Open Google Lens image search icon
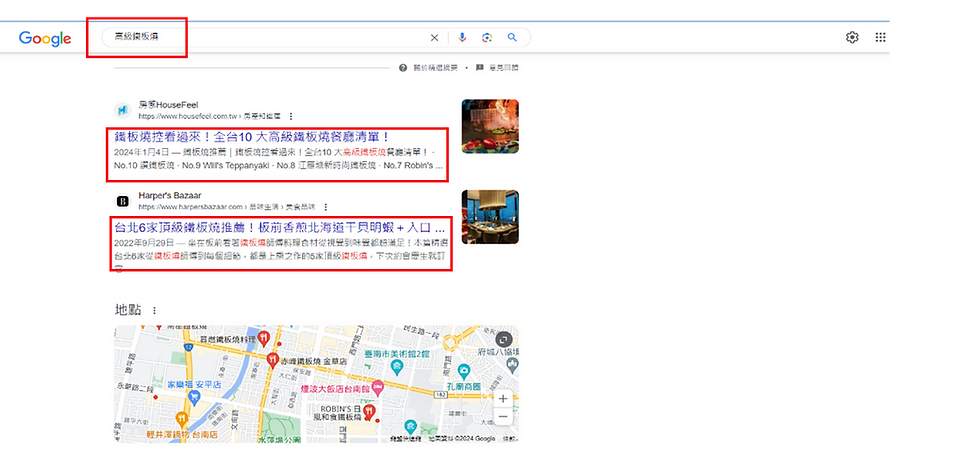980x467 pixels. 487,38
